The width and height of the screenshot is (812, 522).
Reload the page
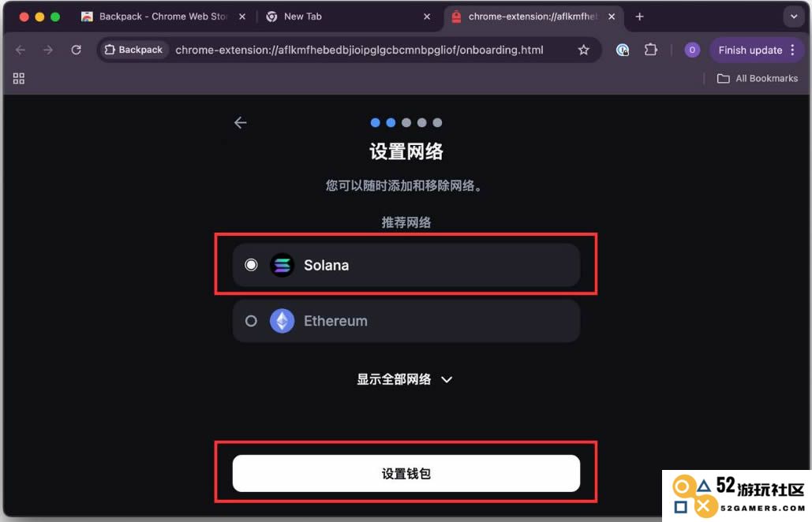click(x=76, y=50)
